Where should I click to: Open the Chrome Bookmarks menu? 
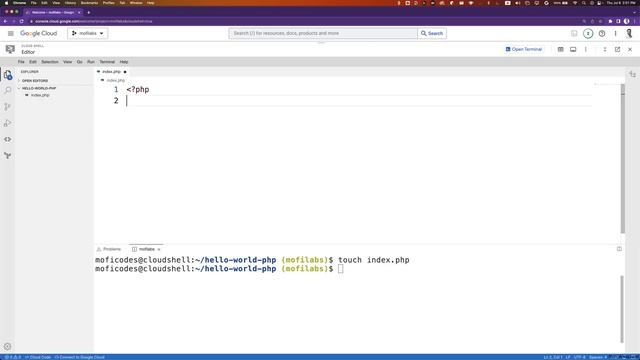(89, 3)
